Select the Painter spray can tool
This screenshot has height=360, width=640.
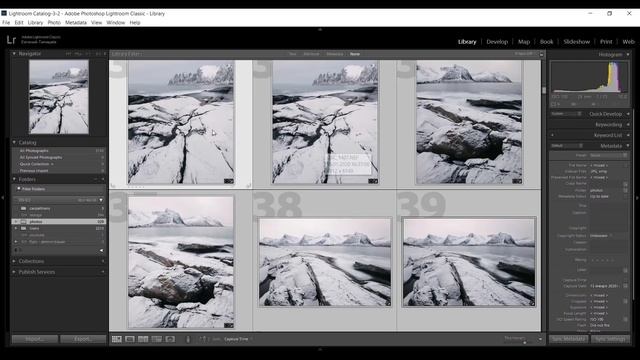(188, 339)
